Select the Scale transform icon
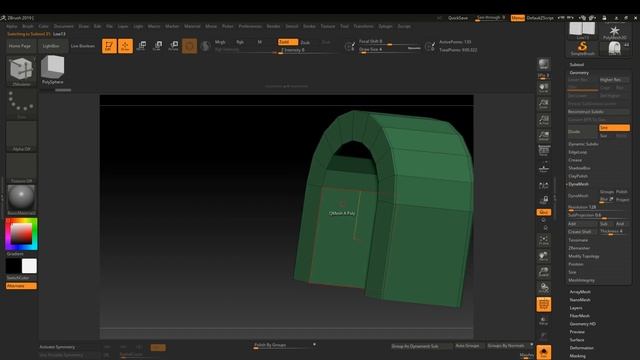 pos(158,46)
